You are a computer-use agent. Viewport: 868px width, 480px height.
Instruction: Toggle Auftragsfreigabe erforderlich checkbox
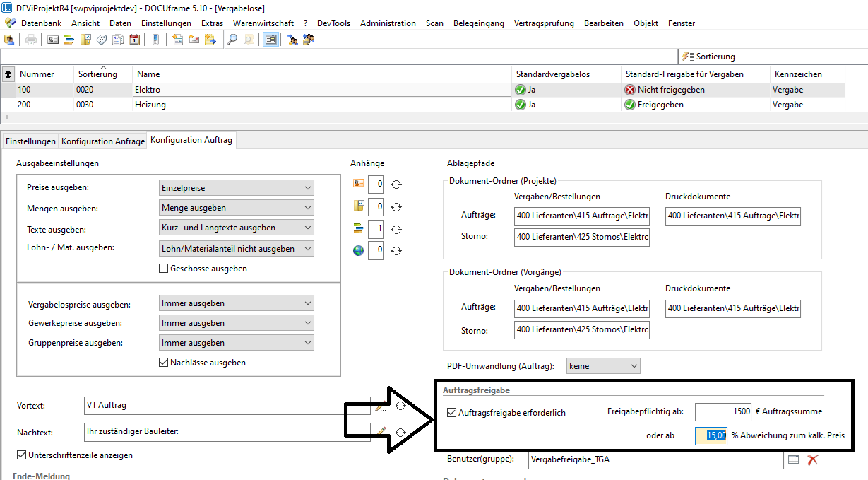[x=452, y=412]
